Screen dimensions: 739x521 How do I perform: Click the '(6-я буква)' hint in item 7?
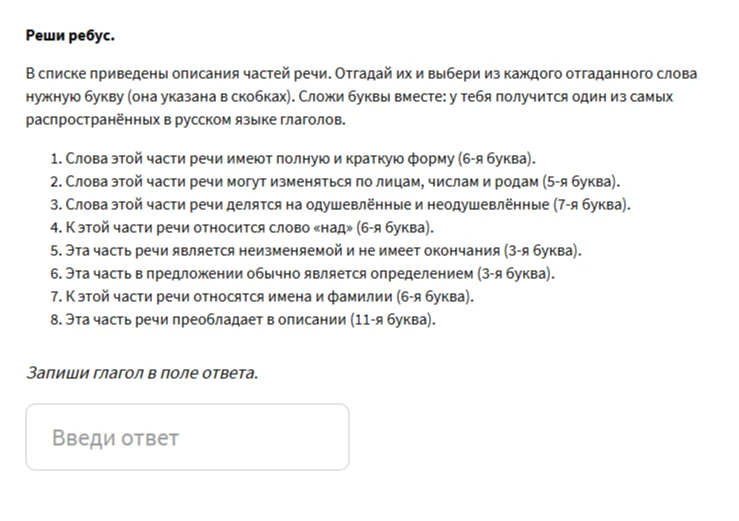click(435, 297)
